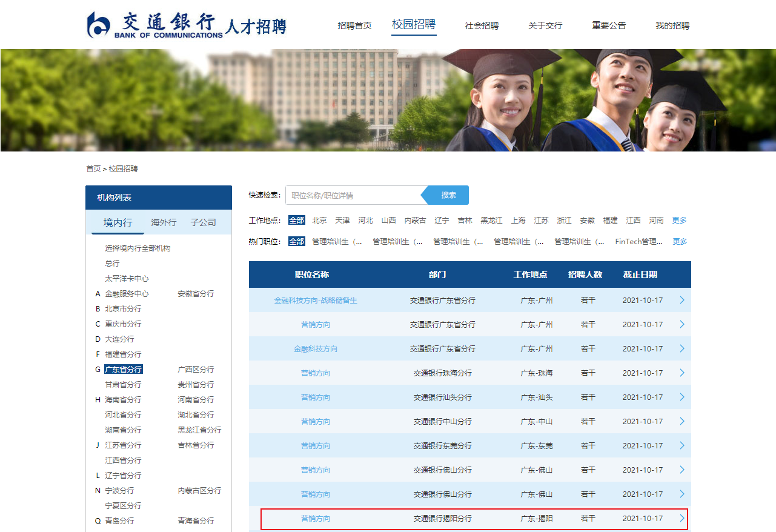This screenshot has width=776, height=532.
Task: Filter work location by 吉林
Action: 465,221
